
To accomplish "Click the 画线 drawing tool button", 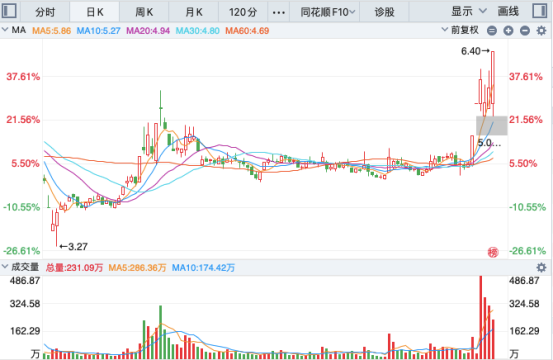I will [508, 12].
